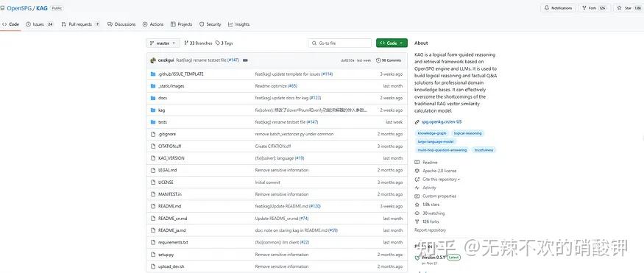644x273 pixels.
Task: Open the docs folder
Action: pyautogui.click(x=163, y=98)
